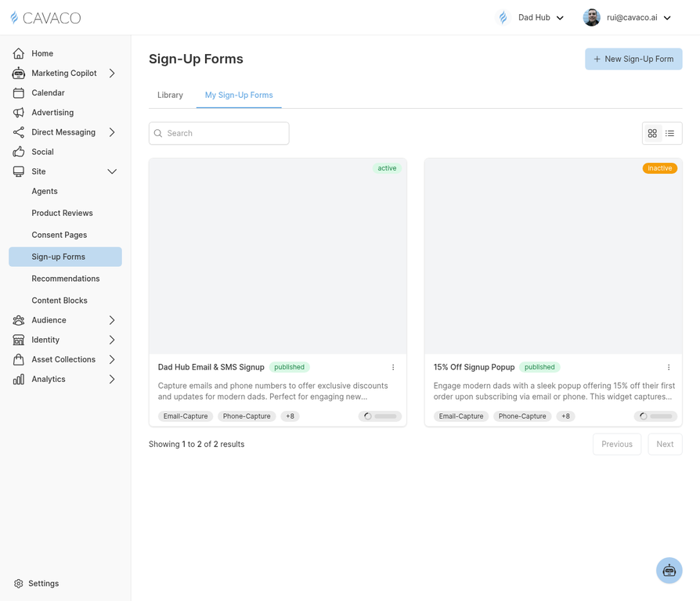Collapse the Site submenu chevron
The width and height of the screenshot is (700, 601).
click(x=112, y=171)
